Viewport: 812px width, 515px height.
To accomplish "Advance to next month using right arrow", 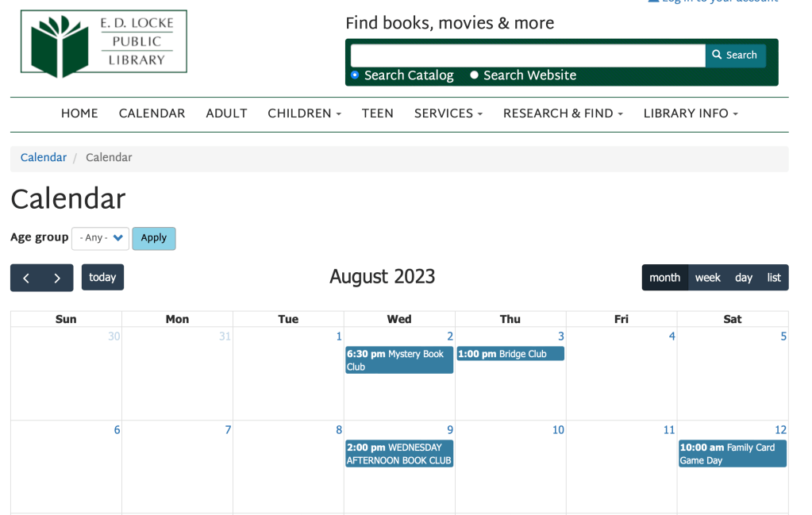I will tap(57, 278).
